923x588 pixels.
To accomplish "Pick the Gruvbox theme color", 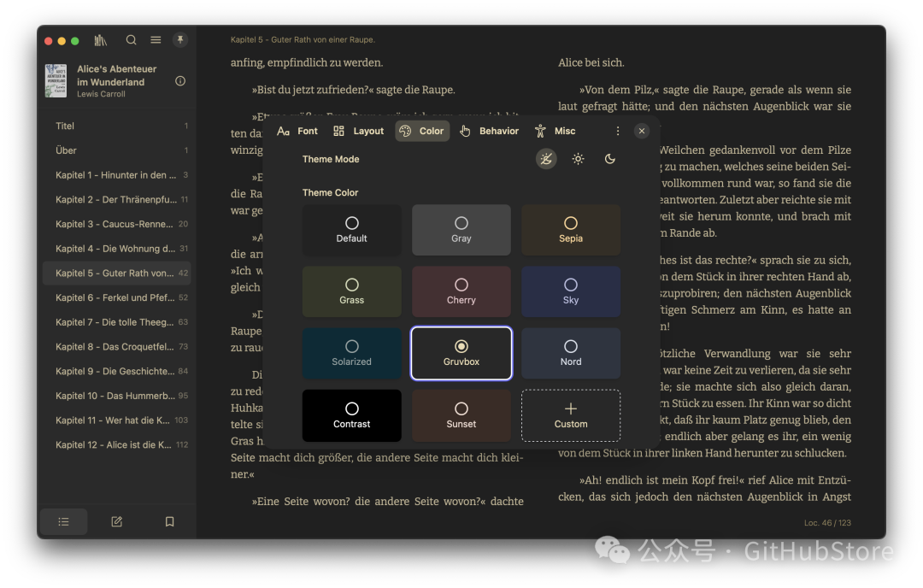I will tap(461, 354).
